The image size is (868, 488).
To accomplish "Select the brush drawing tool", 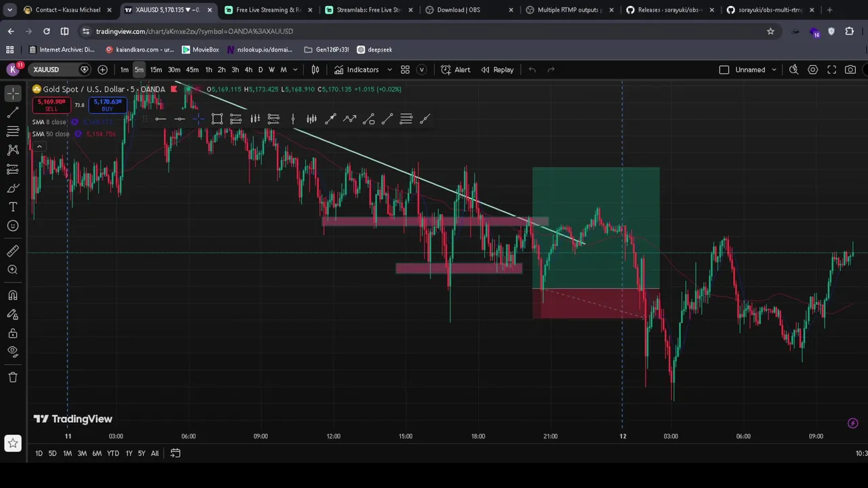I will point(13,188).
